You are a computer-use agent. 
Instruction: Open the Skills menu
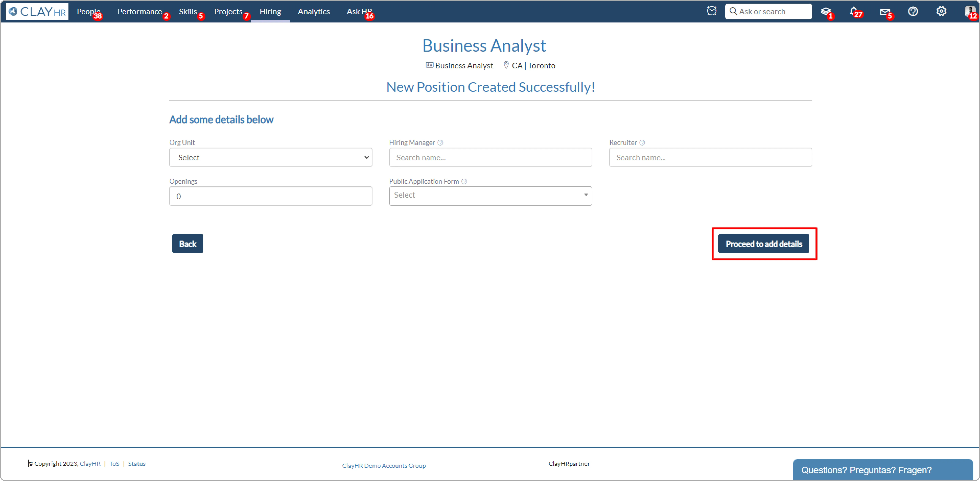188,11
